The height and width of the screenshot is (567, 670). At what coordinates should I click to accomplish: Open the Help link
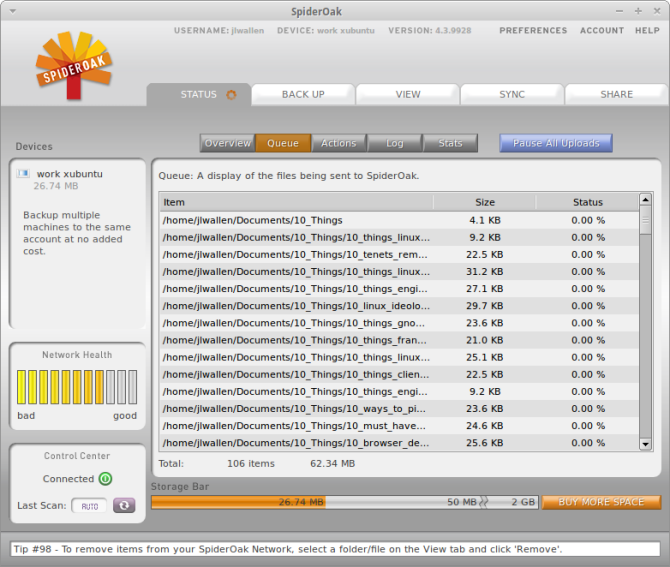(x=647, y=31)
